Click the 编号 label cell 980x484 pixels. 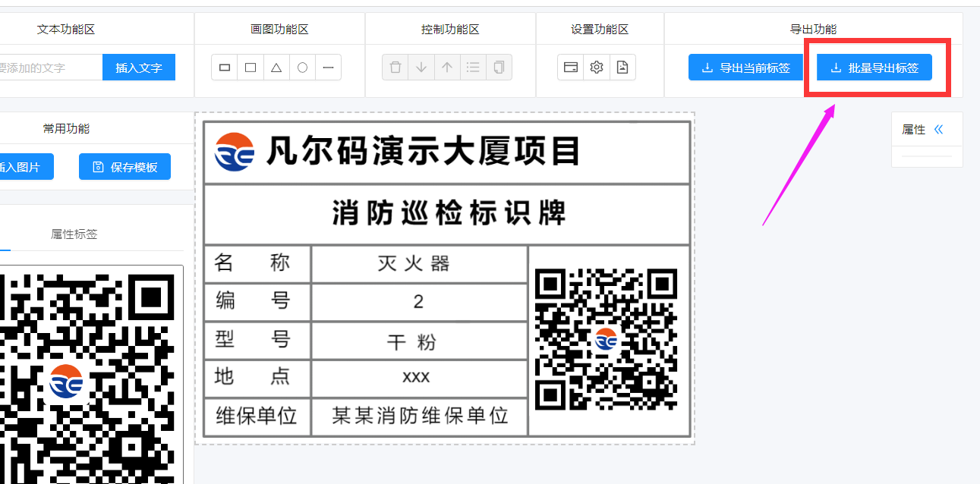[257, 301]
